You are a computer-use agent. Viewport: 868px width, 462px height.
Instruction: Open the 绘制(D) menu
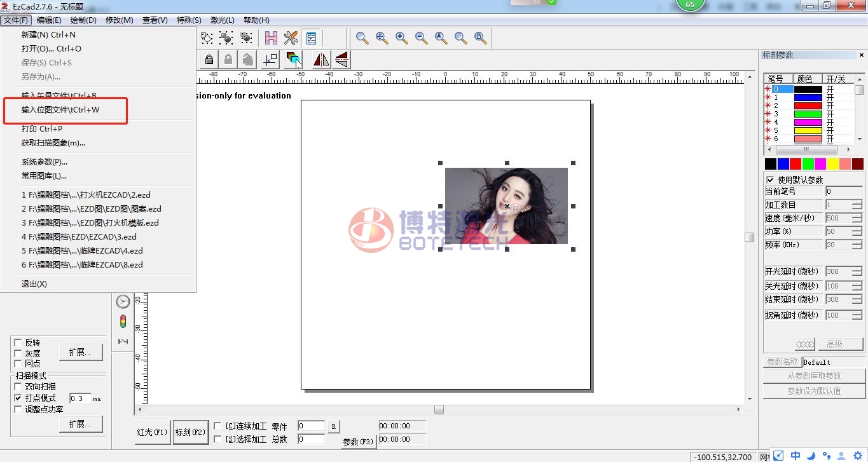point(83,20)
